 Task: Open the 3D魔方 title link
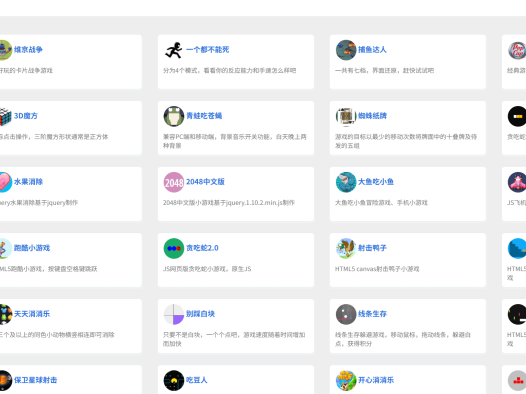point(26,116)
